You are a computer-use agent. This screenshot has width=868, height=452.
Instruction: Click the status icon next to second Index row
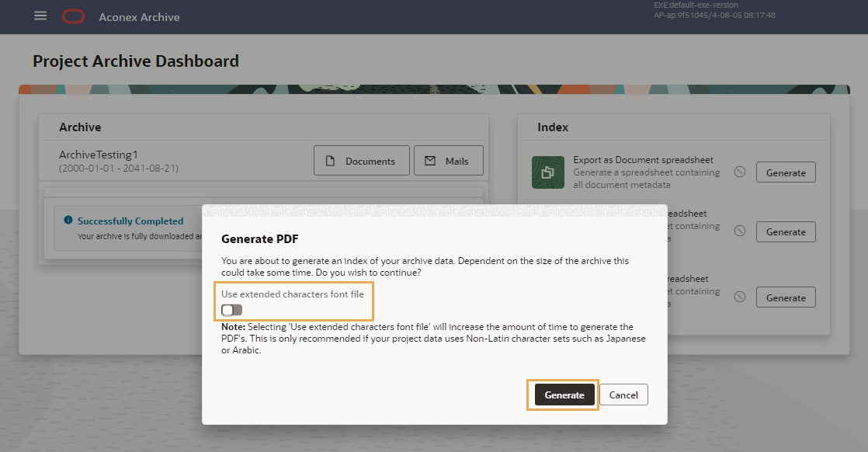click(740, 231)
